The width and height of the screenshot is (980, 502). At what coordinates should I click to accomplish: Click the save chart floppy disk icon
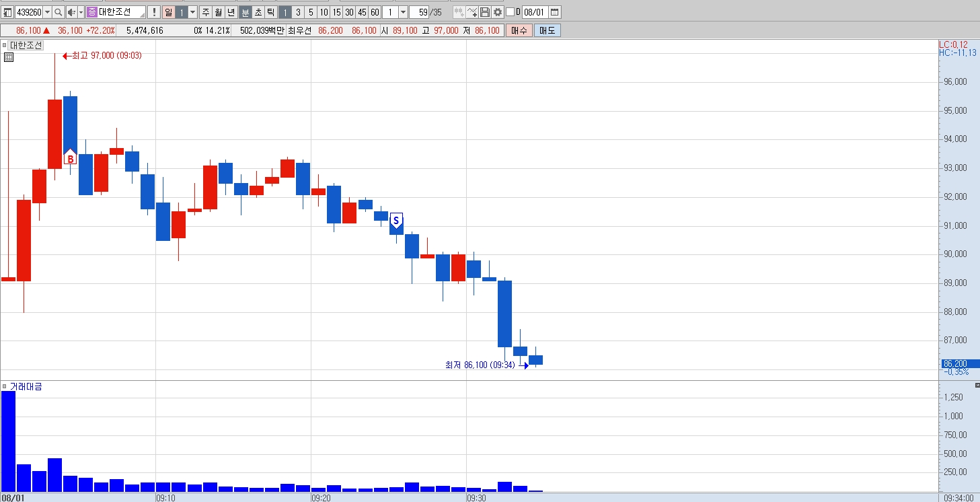click(484, 12)
